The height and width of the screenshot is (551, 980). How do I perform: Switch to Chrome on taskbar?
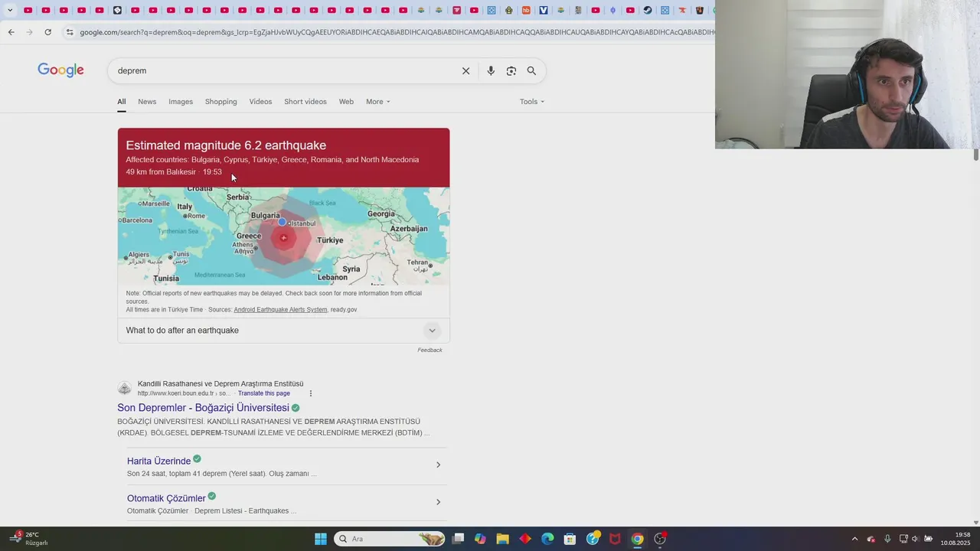637,539
